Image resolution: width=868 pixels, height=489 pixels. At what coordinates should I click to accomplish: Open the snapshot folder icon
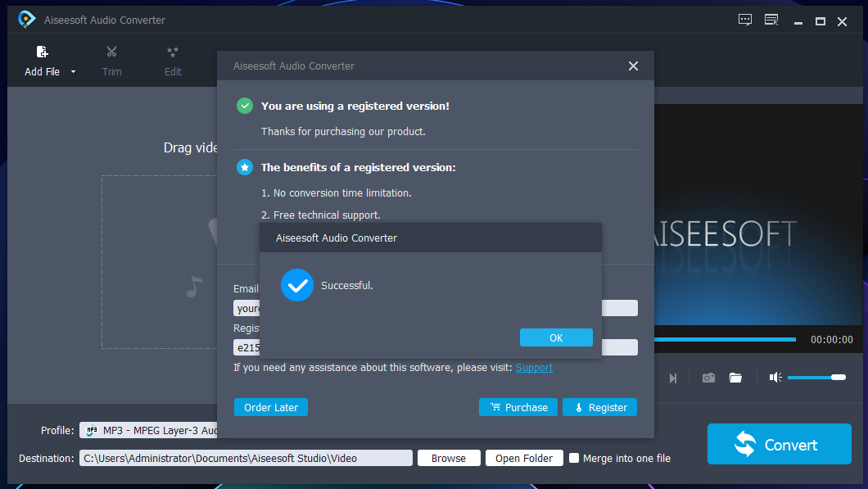(x=735, y=378)
